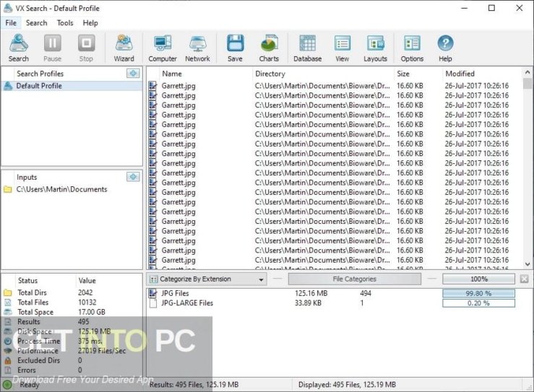
Task: Click the Total Files value 10132
Action: pos(87,302)
